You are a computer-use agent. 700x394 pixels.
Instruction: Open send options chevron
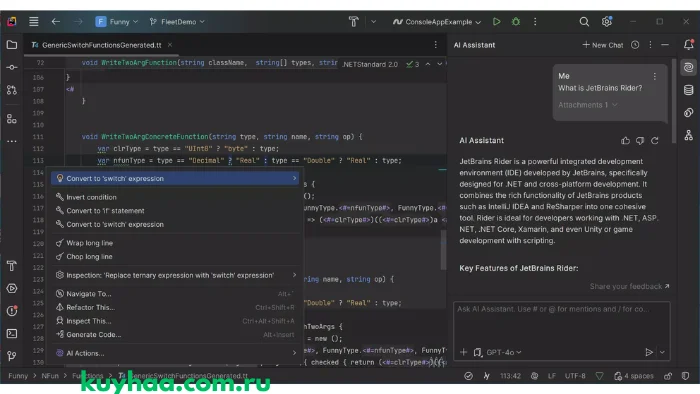[662, 352]
